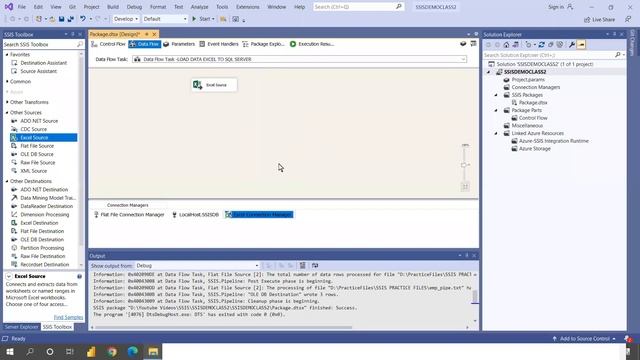The image size is (640, 360).
Task: Select Flat File Connection Manager
Action: coord(129,215)
